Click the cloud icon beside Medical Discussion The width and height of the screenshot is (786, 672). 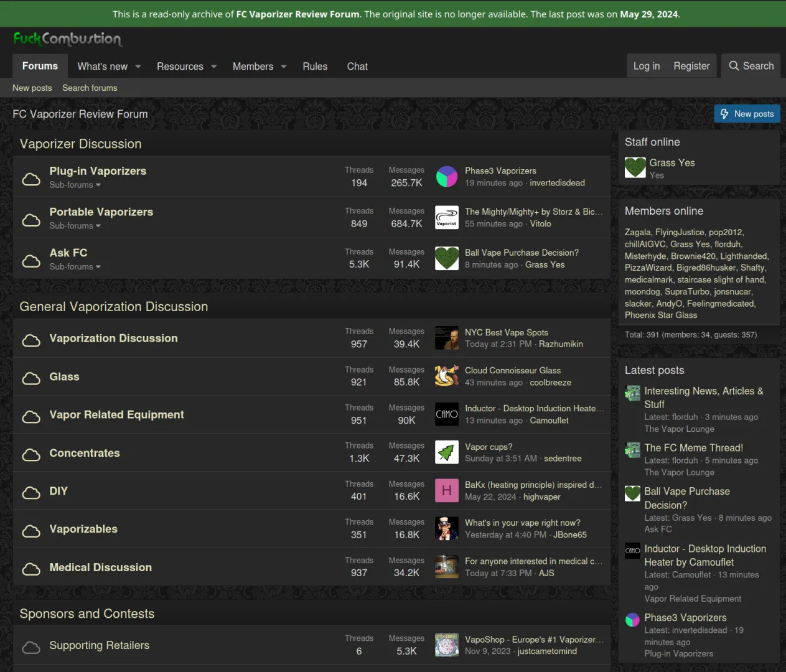pyautogui.click(x=31, y=569)
